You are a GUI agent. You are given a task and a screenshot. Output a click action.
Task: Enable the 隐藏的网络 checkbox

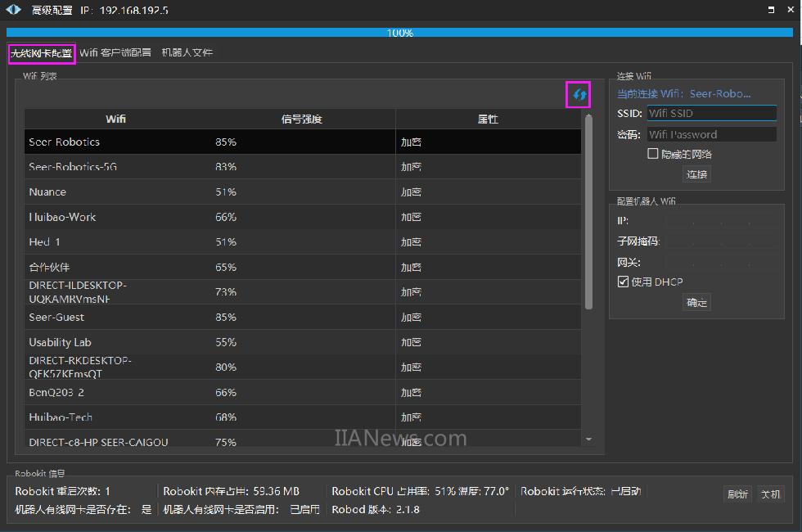(653, 154)
